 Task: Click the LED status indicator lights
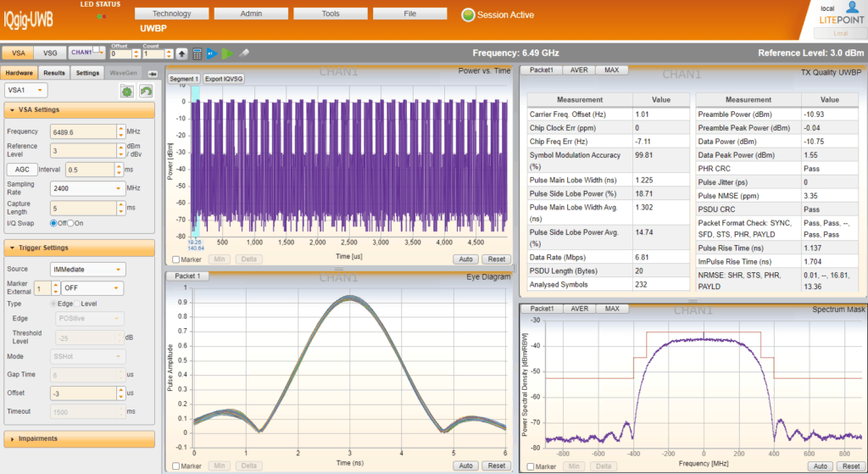pyautogui.click(x=102, y=17)
